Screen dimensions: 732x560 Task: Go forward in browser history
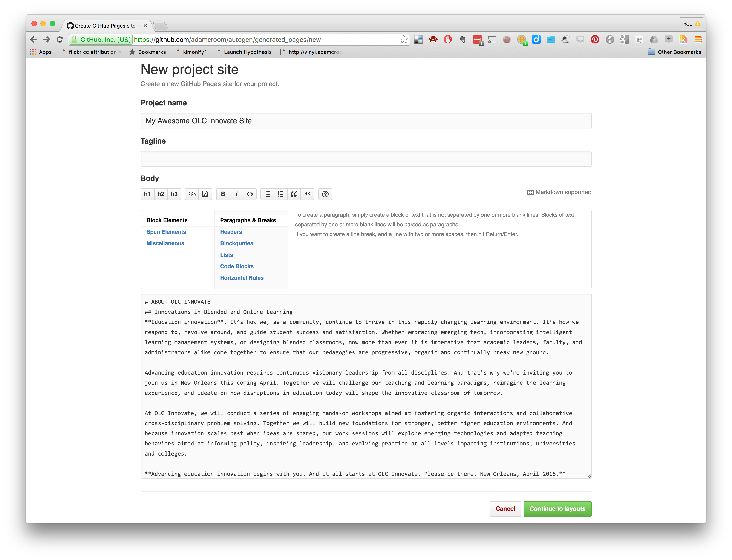point(47,39)
